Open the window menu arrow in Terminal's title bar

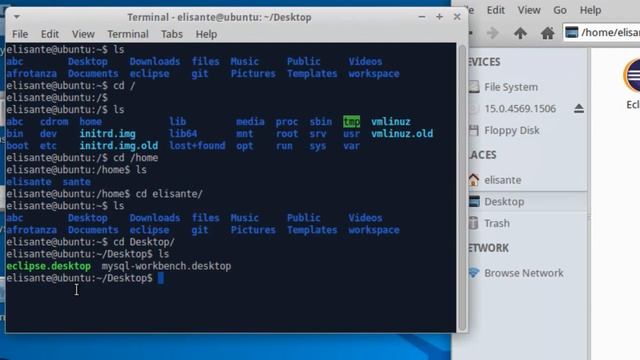click(17, 17)
